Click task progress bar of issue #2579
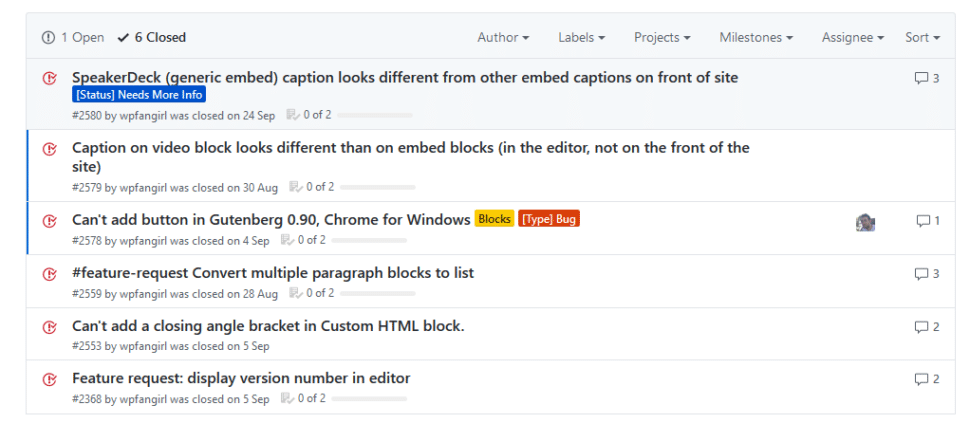The width and height of the screenshot is (970, 423). click(377, 187)
